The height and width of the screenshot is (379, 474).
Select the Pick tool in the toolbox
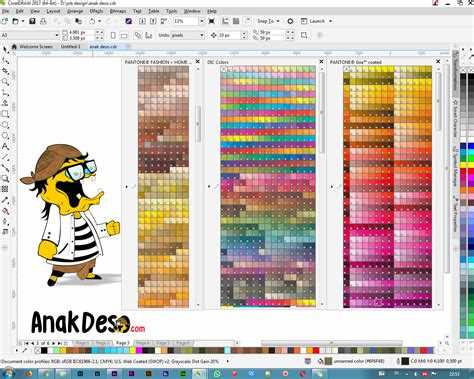tap(5, 50)
